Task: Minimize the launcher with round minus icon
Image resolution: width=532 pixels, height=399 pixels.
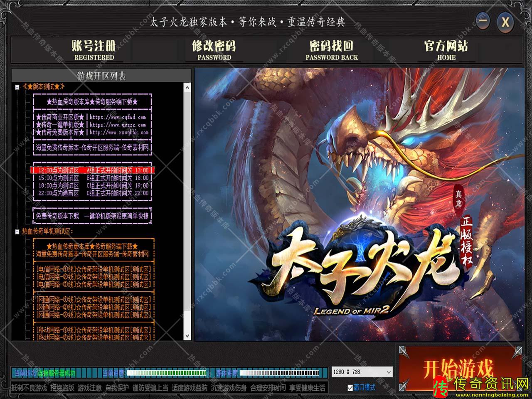Action: (483, 21)
